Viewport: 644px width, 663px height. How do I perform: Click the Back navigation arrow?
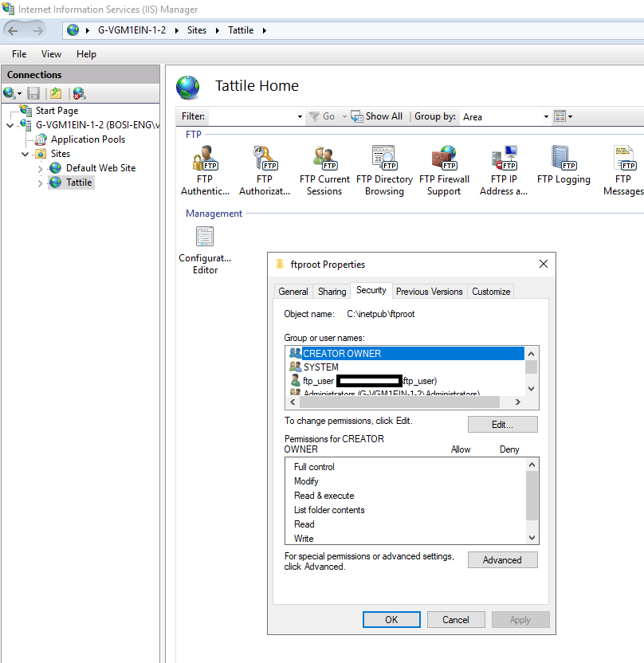point(13,31)
